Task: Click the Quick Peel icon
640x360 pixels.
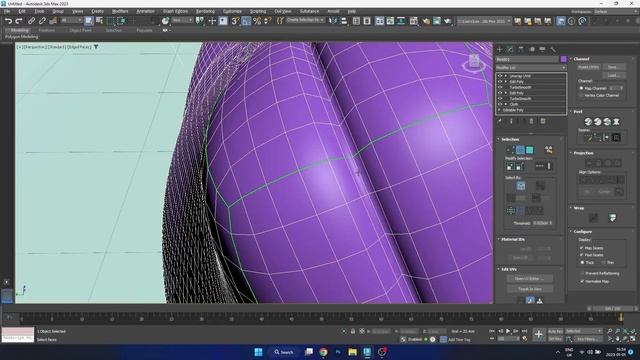Action: (588, 122)
